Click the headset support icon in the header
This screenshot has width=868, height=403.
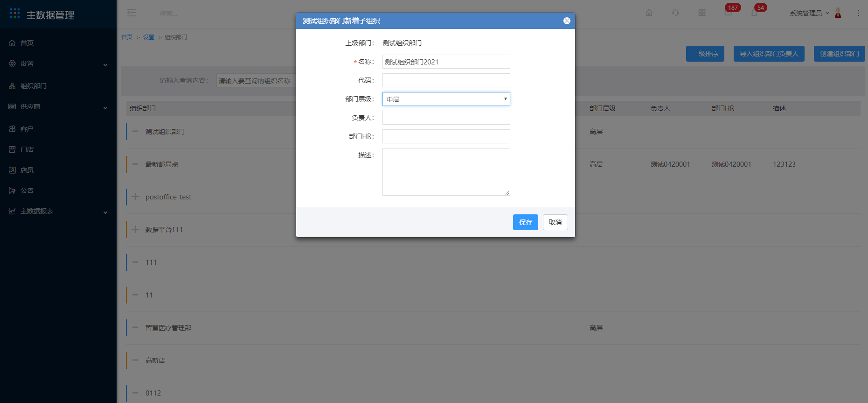pyautogui.click(x=675, y=13)
